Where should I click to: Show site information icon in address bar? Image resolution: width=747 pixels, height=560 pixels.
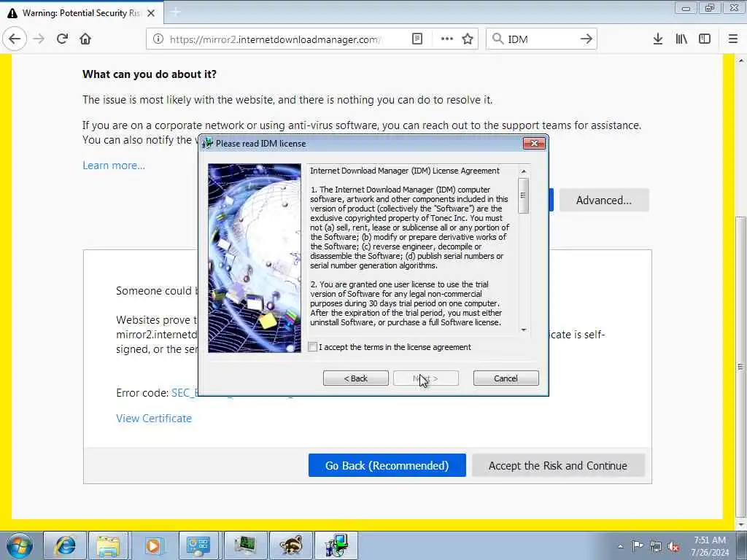(158, 39)
